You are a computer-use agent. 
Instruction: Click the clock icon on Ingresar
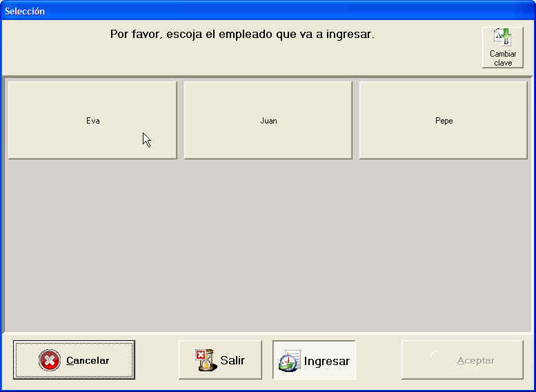289,361
